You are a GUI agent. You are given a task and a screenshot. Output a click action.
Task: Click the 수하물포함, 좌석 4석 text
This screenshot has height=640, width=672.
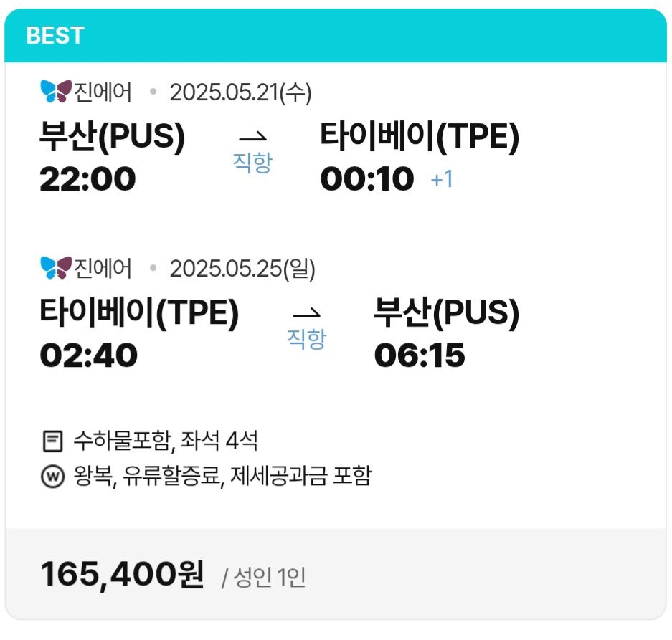point(165,441)
